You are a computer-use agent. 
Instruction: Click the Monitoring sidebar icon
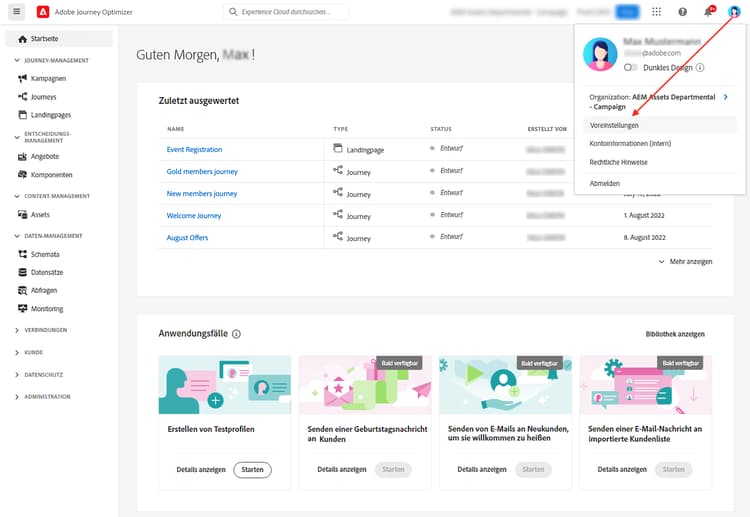coord(22,308)
